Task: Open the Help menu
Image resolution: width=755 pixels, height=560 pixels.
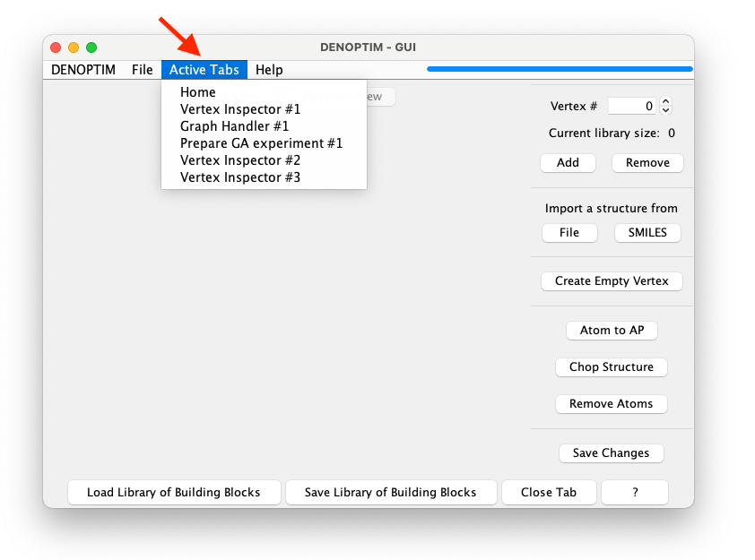Action: pos(269,69)
